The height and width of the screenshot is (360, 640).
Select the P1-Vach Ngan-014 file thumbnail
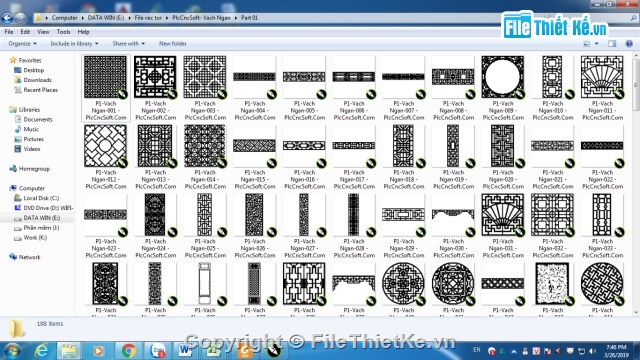(204, 146)
